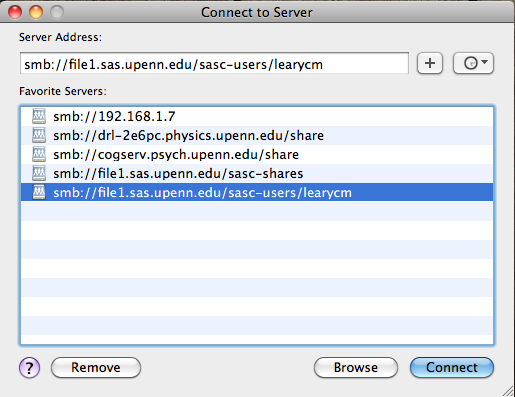The width and height of the screenshot is (515, 397).
Task: Click server icon beside sasc-shares entry
Action: tap(39, 173)
